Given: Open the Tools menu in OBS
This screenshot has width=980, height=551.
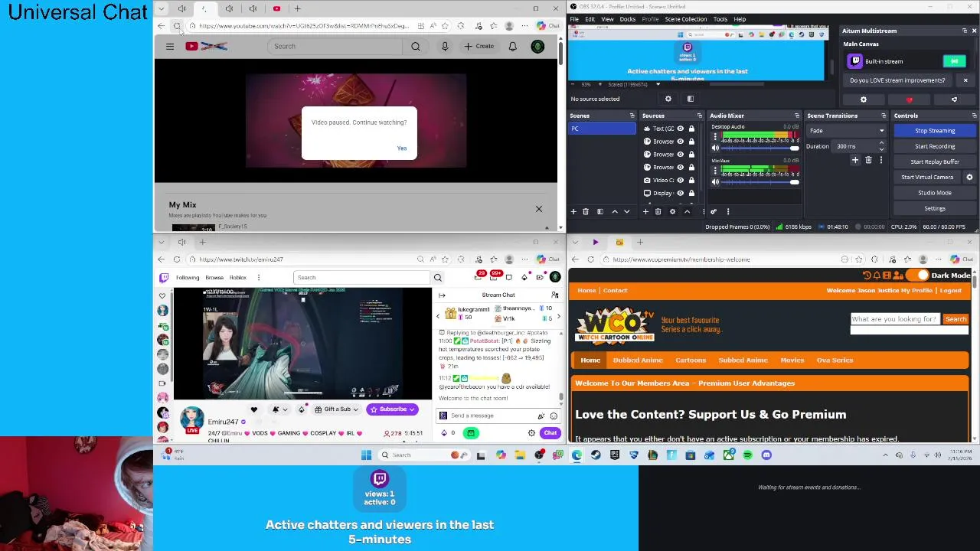Looking at the screenshot, I should tap(720, 19).
